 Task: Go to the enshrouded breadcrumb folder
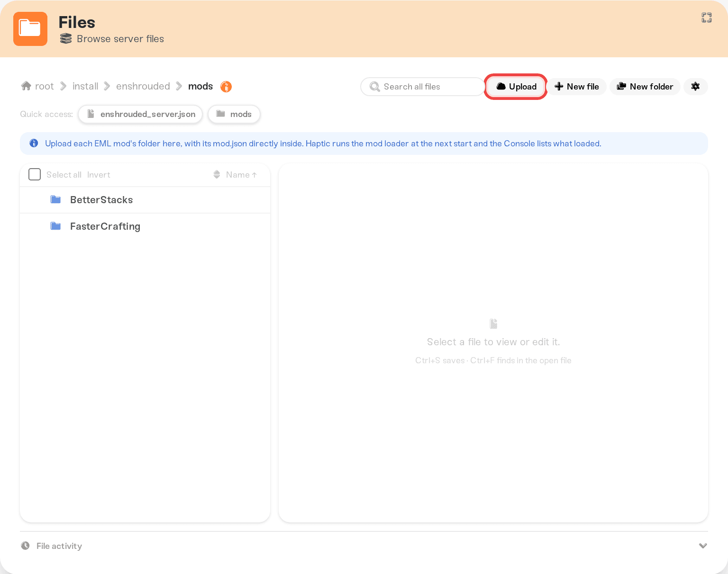coord(143,86)
